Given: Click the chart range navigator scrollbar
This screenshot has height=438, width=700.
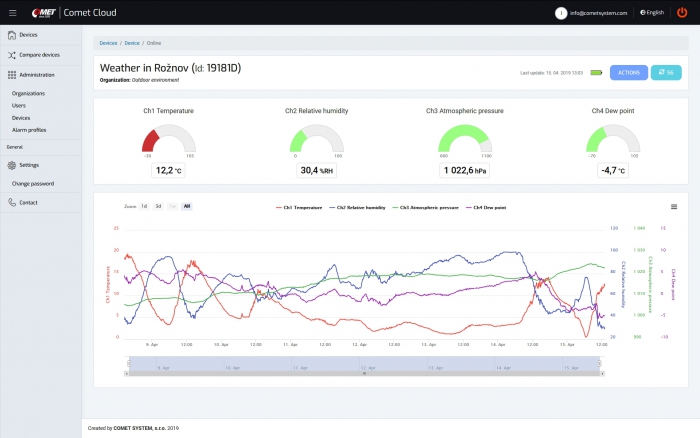Looking at the screenshot, I should tap(365, 374).
